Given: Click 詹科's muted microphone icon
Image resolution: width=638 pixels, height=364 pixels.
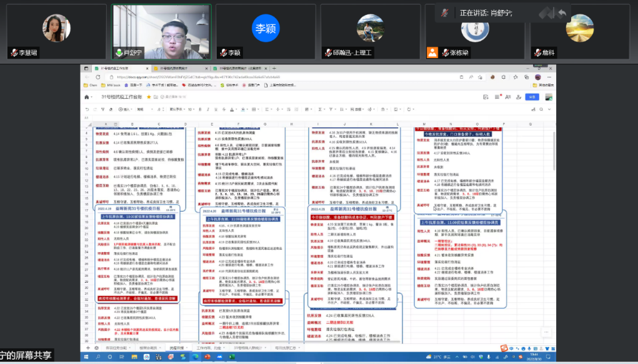Looking at the screenshot, I should 538,53.
